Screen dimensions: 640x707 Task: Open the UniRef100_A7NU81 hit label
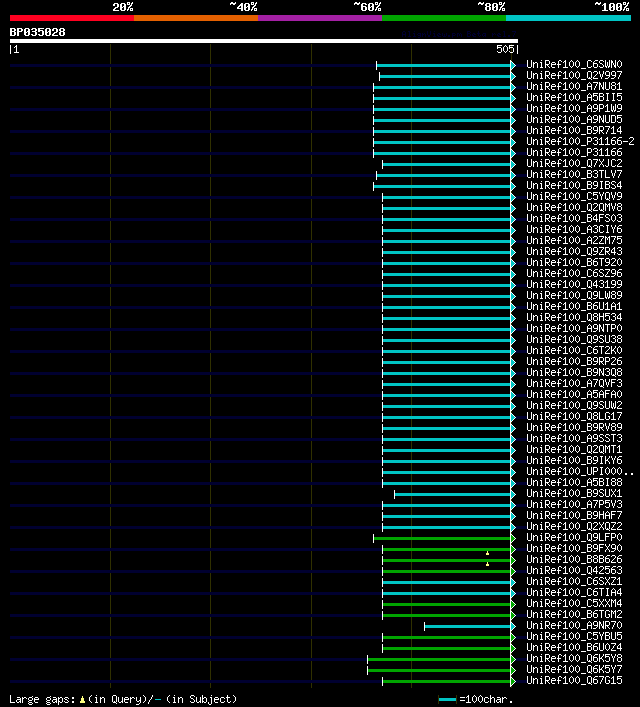574,87
